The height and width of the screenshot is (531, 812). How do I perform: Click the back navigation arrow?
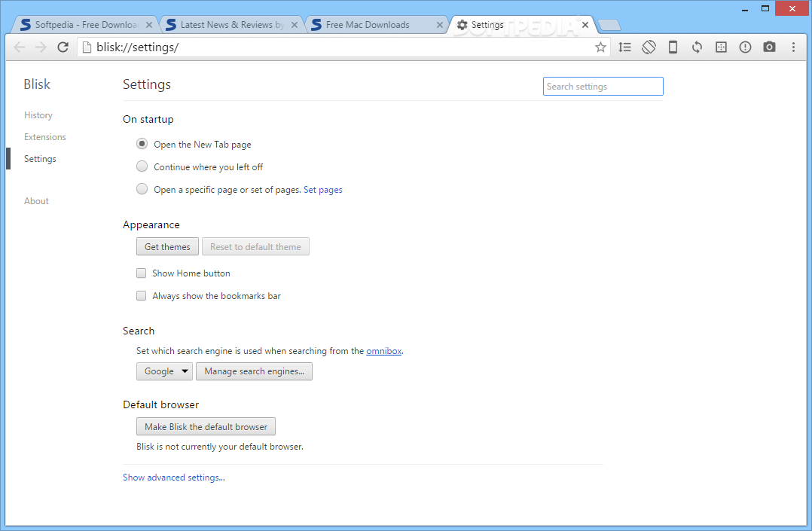pyautogui.click(x=19, y=47)
